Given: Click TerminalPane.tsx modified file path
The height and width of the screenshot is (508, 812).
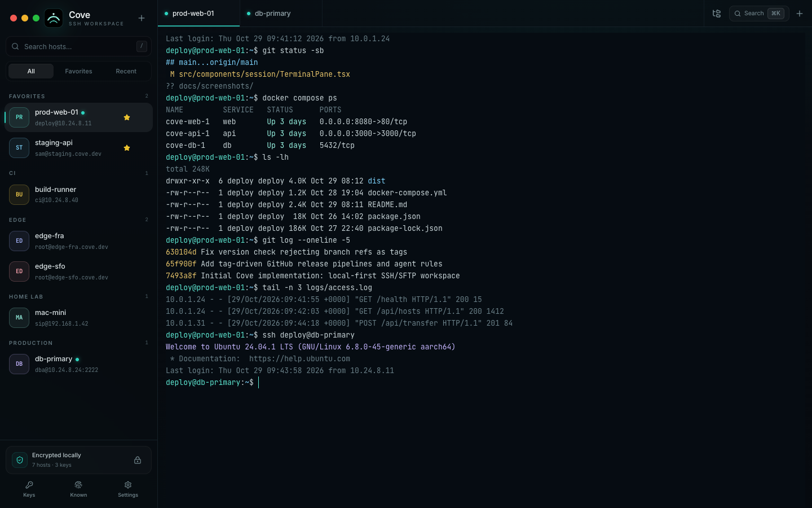Looking at the screenshot, I should (264, 75).
